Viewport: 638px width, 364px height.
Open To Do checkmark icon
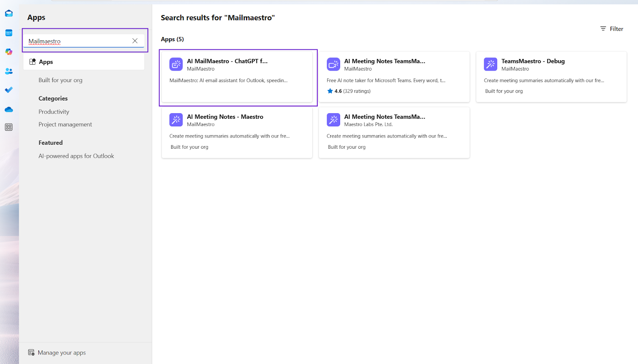pos(9,90)
